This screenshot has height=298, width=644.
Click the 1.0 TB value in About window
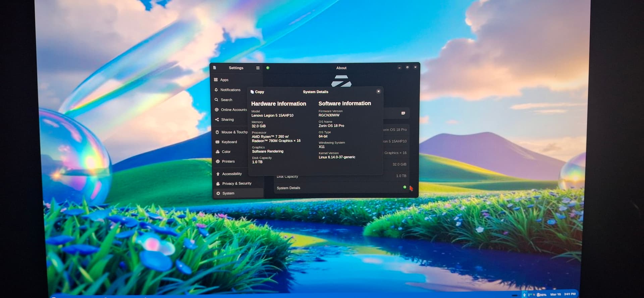click(x=401, y=176)
